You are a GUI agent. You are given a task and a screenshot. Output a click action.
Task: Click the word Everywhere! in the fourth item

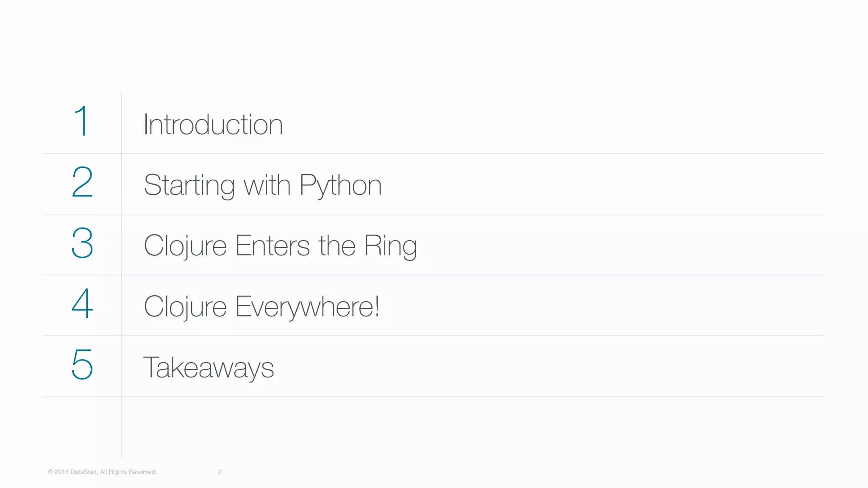[307, 306]
